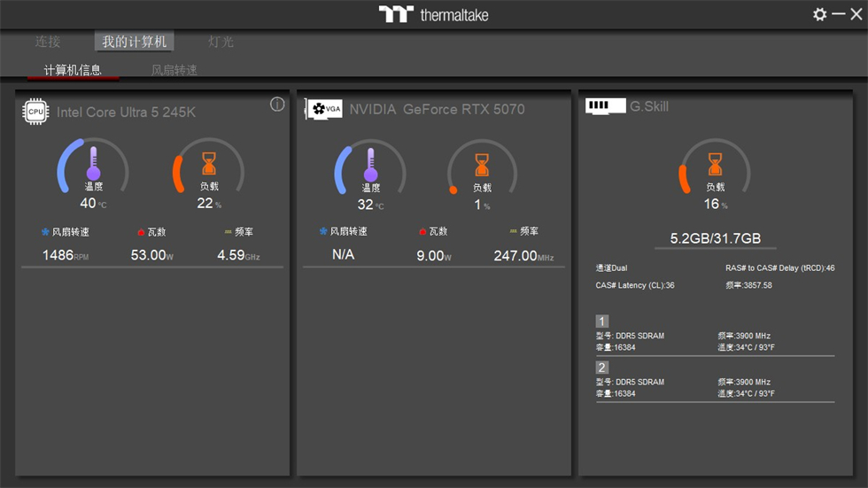Image resolution: width=868 pixels, height=488 pixels.
Task: Click the GPU frequency icon
Action: click(513, 231)
